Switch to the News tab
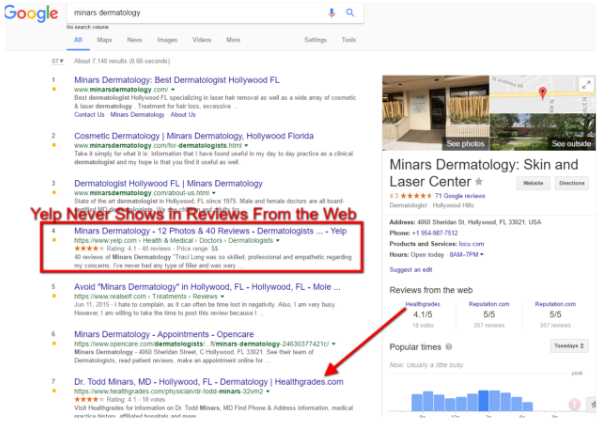 (x=134, y=40)
